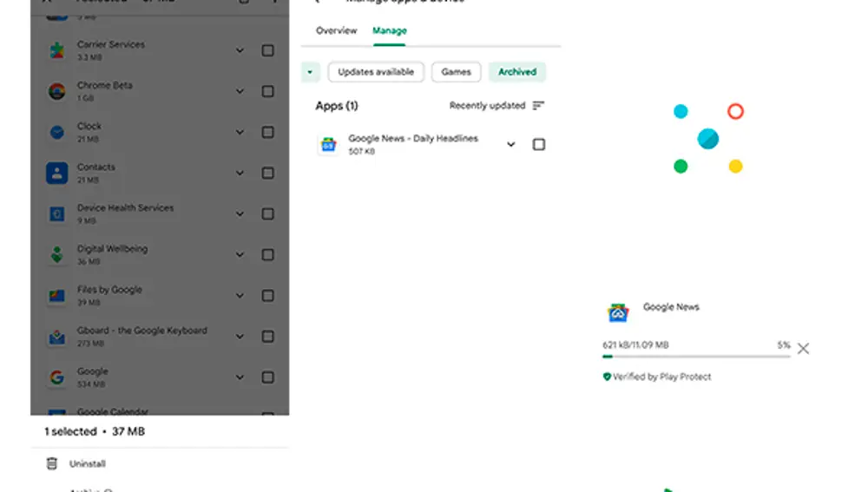Expand the Clock row chevron
The image size is (868, 492).
pyautogui.click(x=240, y=132)
